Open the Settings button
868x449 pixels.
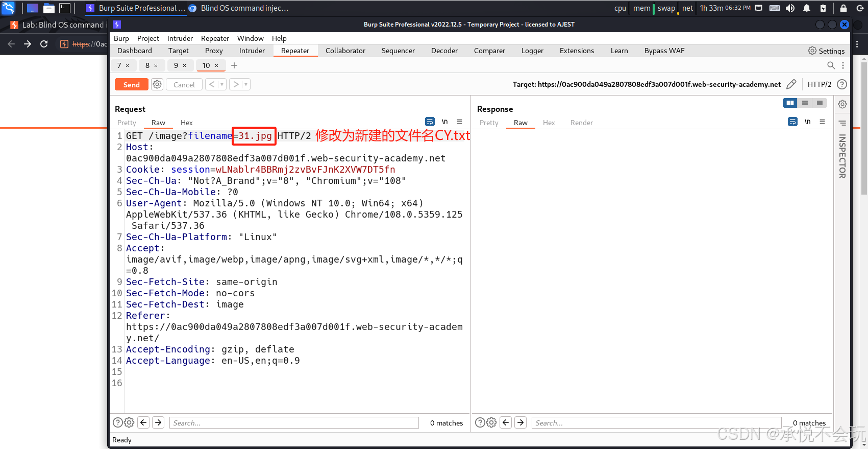(826, 51)
